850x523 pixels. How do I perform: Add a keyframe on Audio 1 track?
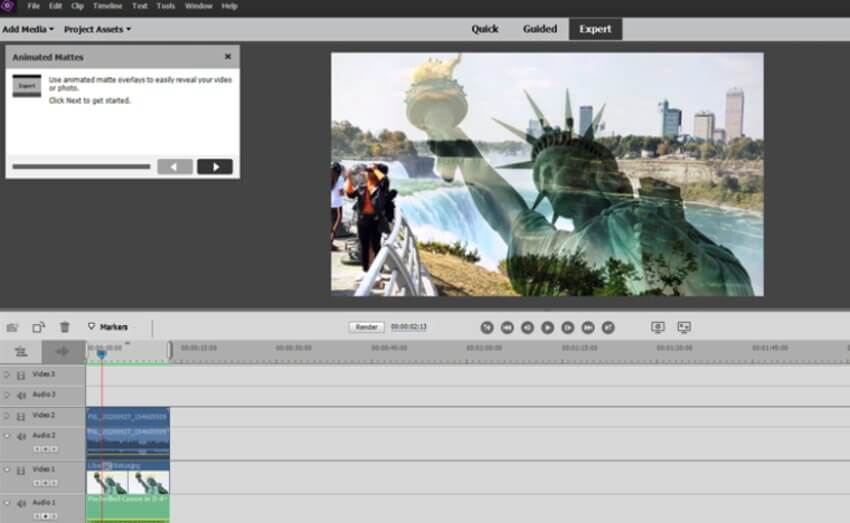pos(46,516)
